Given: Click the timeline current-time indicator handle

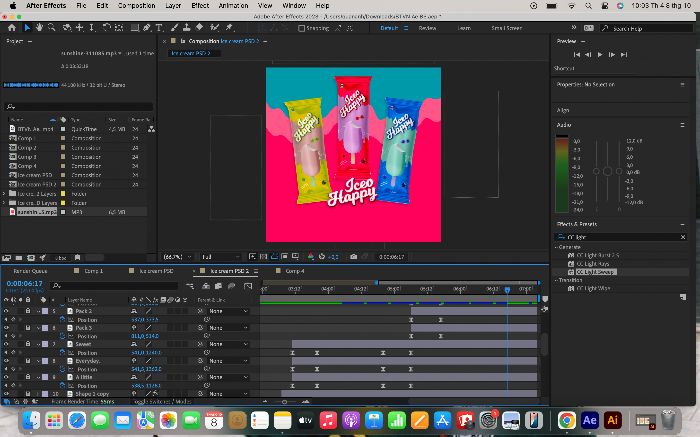Looking at the screenshot, I should [x=507, y=290].
